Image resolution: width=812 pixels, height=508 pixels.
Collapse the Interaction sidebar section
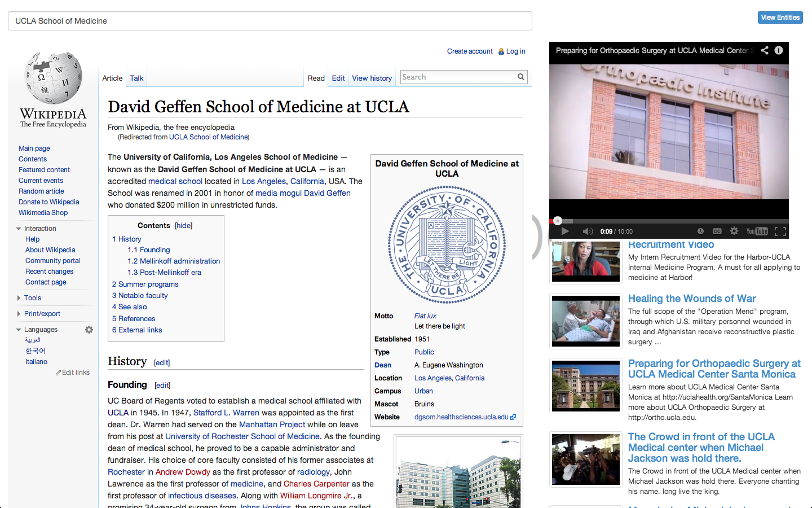coord(19,229)
